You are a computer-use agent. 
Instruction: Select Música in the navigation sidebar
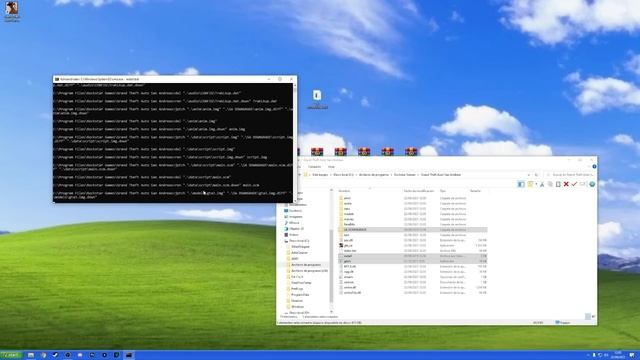[294, 223]
